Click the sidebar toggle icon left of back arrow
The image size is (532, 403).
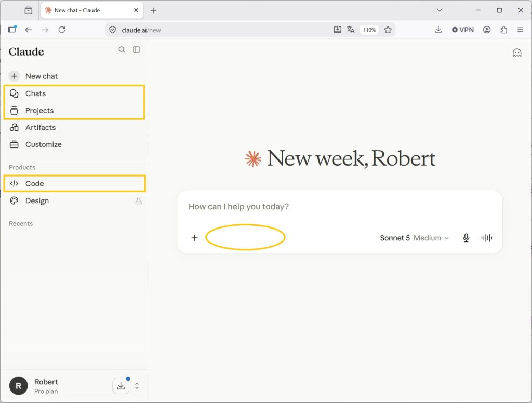tap(12, 29)
